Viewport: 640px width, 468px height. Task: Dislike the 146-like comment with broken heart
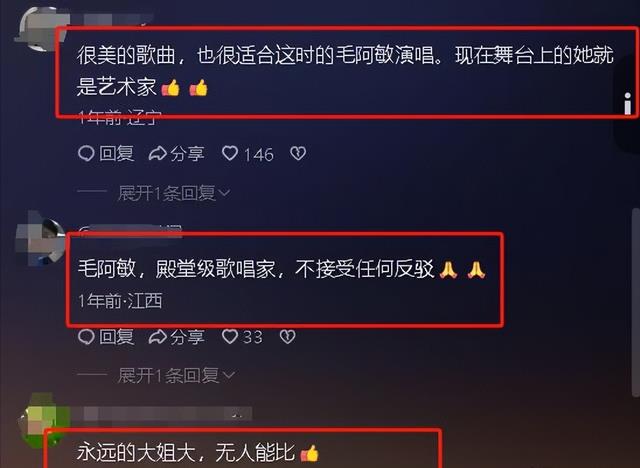pyautogui.click(x=298, y=153)
